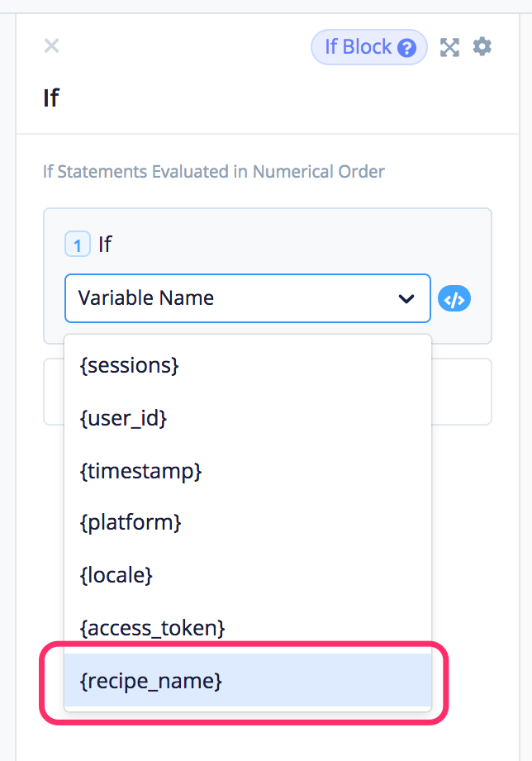The width and height of the screenshot is (532, 761).
Task: Click the number 1 statement badge
Action: (78, 245)
